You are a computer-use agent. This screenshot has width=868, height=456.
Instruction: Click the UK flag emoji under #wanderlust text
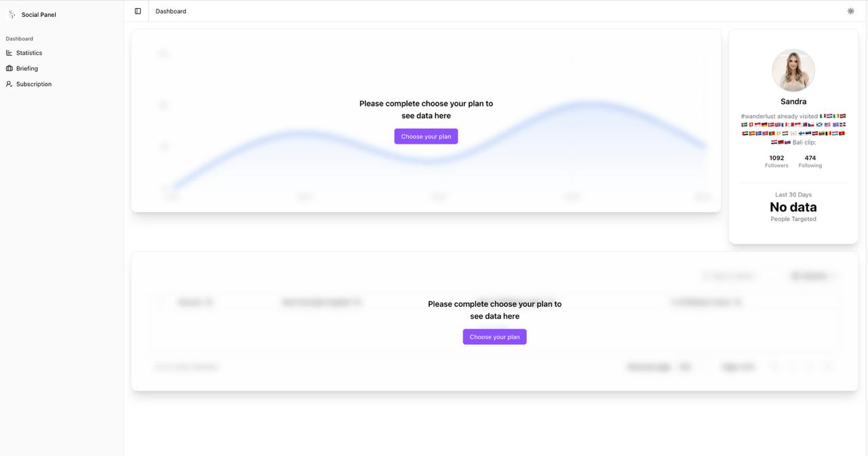pos(776,125)
